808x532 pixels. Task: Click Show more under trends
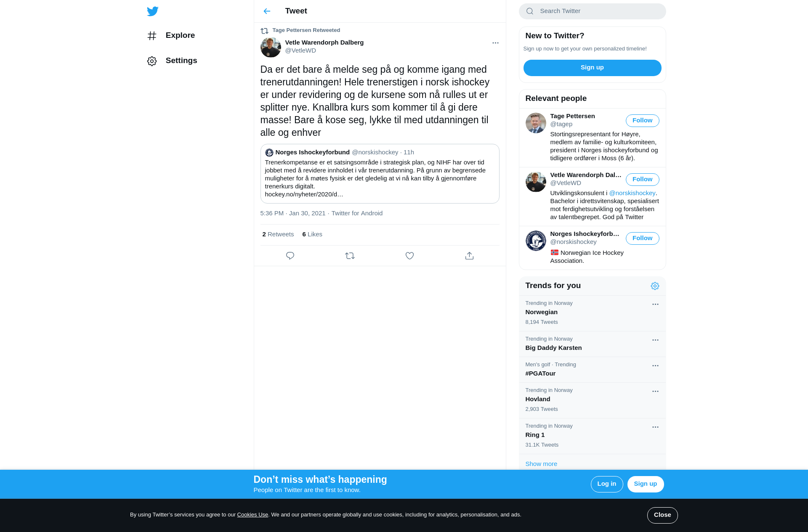pos(541,464)
